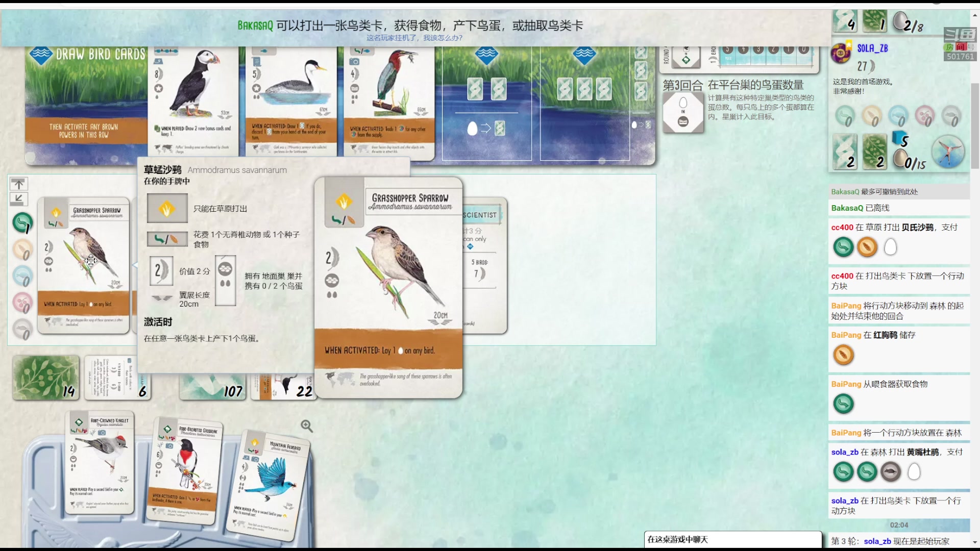Click the fish food token counter
Viewport: 980px width, 551px height.
pyautogui.click(x=22, y=276)
